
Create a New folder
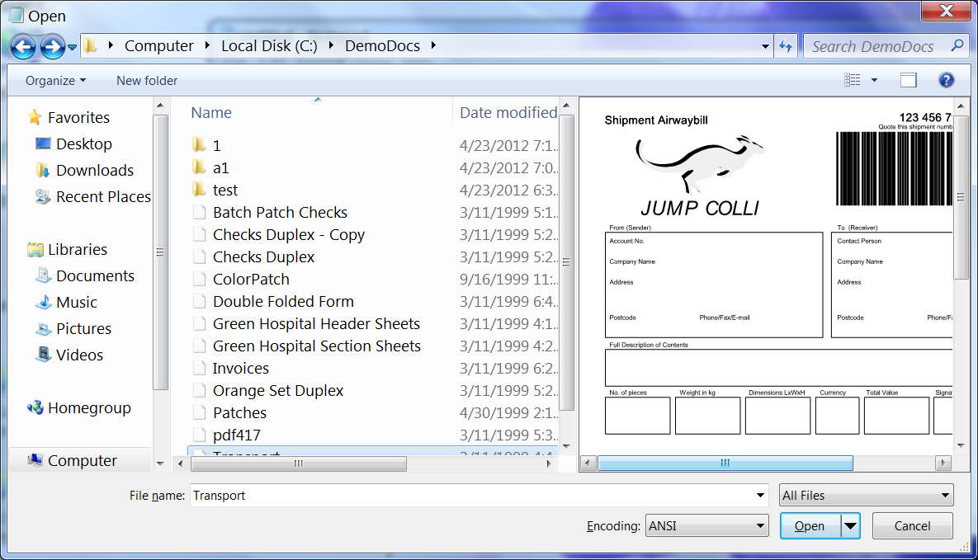click(147, 80)
